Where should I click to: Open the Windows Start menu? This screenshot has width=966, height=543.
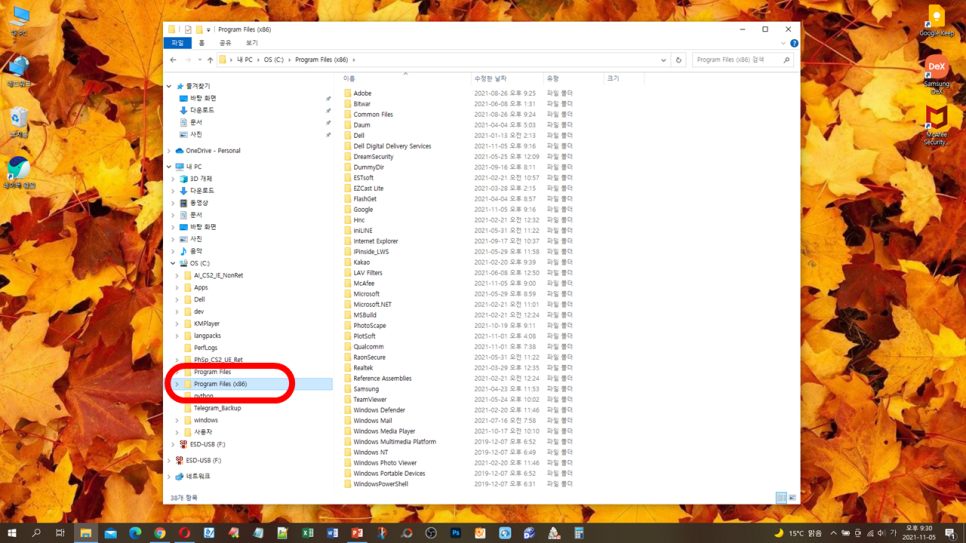point(11,533)
